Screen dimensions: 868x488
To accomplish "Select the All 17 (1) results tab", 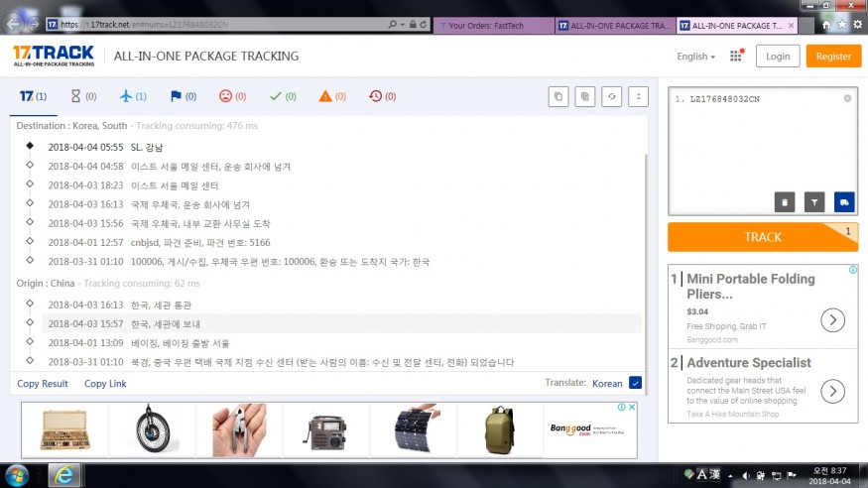I will point(32,96).
